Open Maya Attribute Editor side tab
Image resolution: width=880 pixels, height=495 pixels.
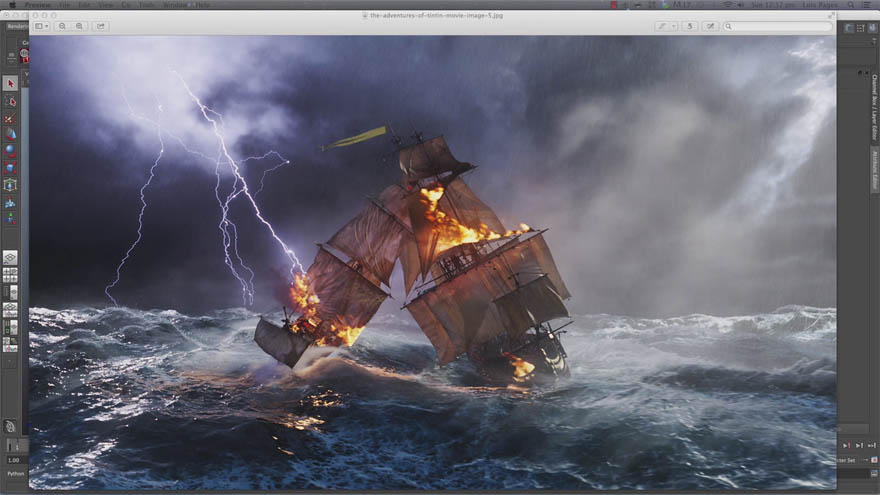pos(874,171)
